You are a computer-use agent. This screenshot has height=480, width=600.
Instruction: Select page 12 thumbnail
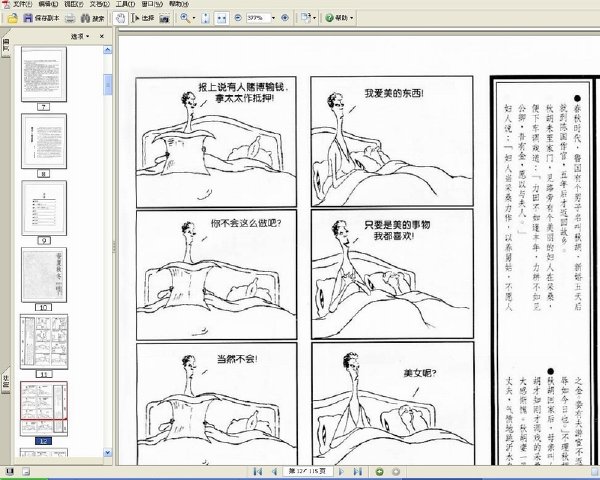pyautogui.click(x=44, y=409)
